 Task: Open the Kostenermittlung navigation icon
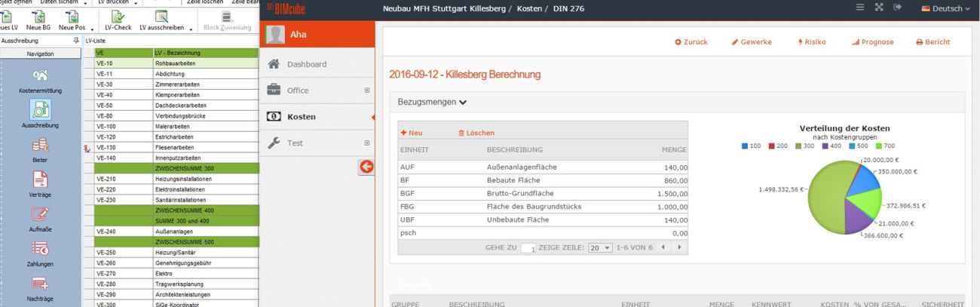[x=41, y=75]
